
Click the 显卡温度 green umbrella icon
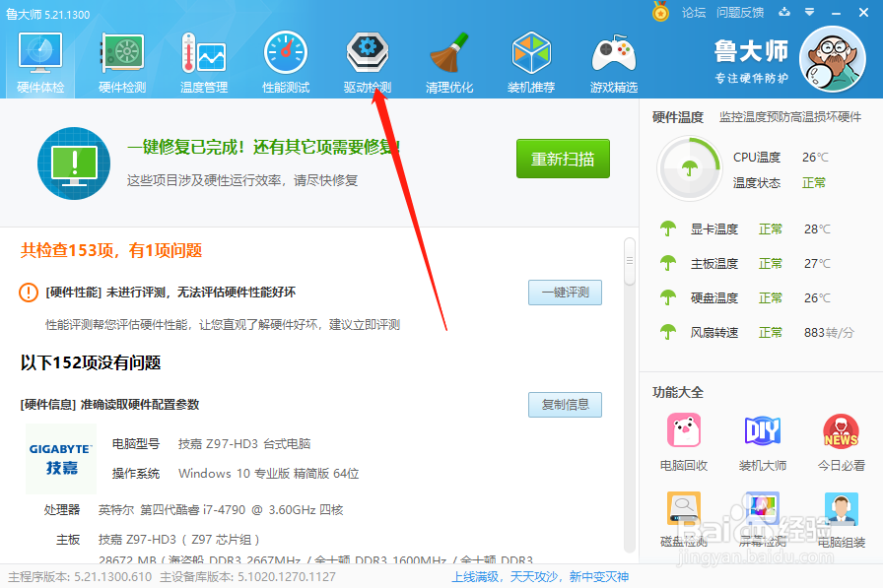668,229
